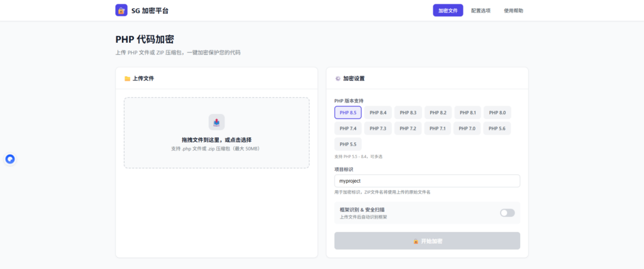Select the PHP 7.0 version chip
This screenshot has height=269, width=644.
pos(467,129)
